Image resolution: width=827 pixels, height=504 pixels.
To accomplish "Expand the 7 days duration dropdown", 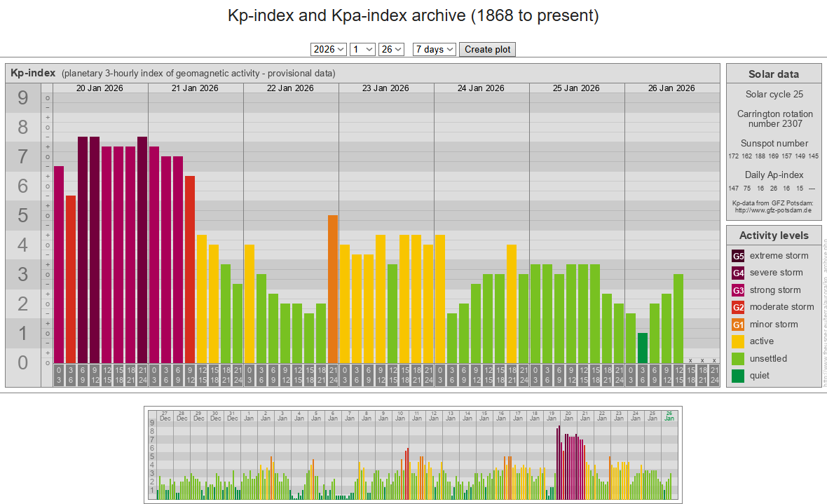I will click(x=435, y=49).
